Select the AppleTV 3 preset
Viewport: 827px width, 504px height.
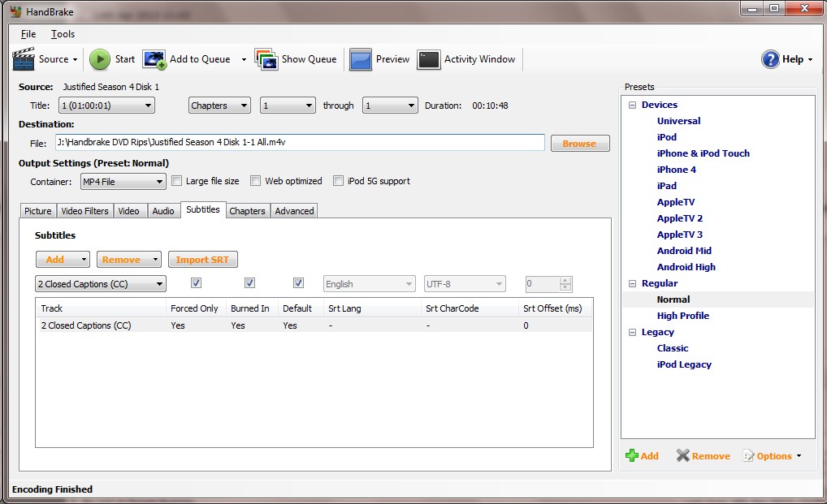[x=679, y=235]
